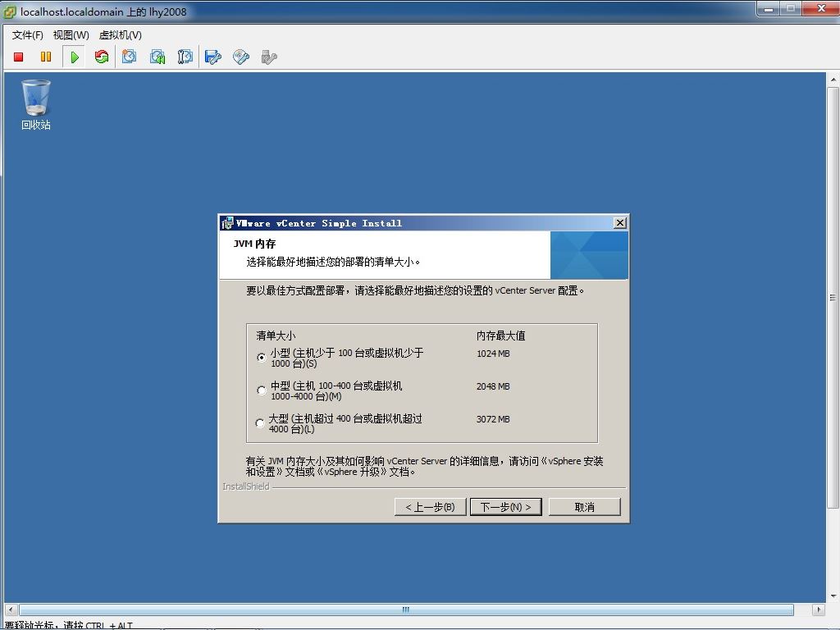Open the 视图(W) menu
Image resolution: width=840 pixels, height=630 pixels.
[71, 34]
